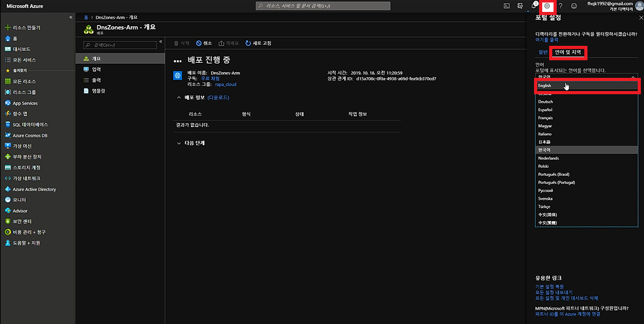Select Español from the language list
Screen dimensions: 644x324
pos(586,110)
